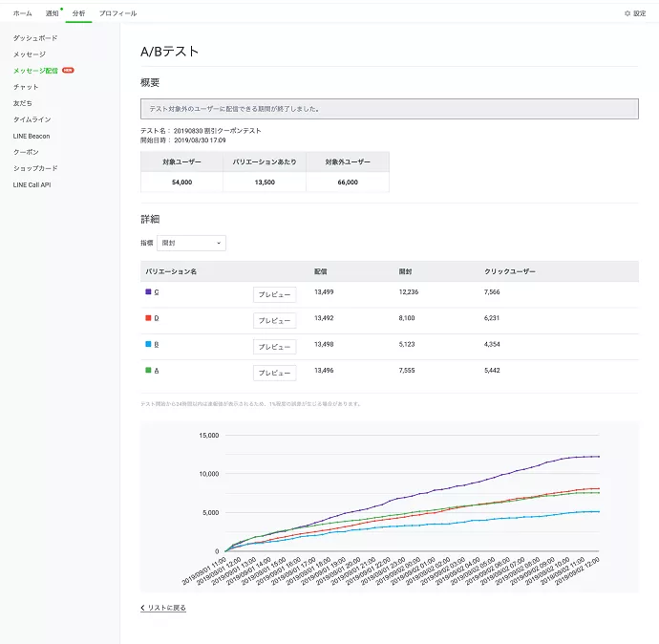This screenshot has height=644, width=659.
Task: Click the purple swatch for variation C
Action: (x=147, y=291)
